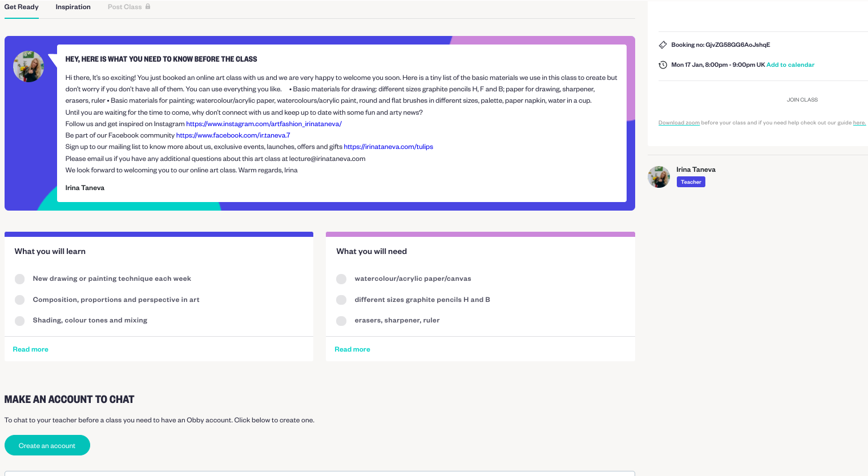Expand Read more under What you will need
The width and height of the screenshot is (868, 476).
click(x=352, y=349)
